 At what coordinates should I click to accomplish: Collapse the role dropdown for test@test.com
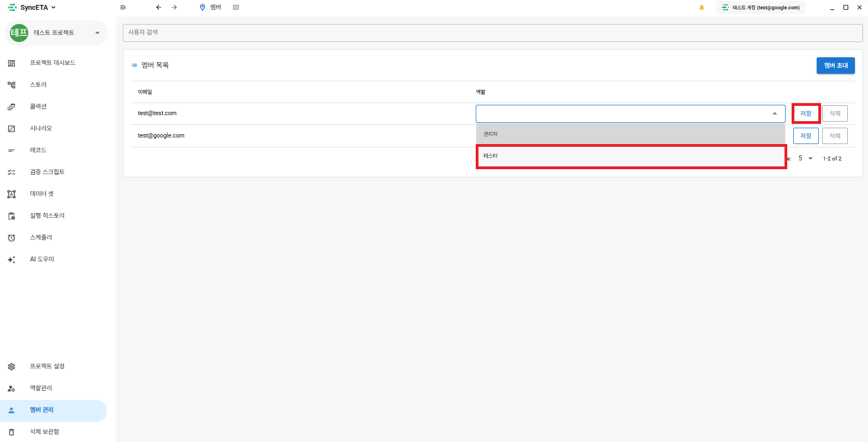pos(774,114)
